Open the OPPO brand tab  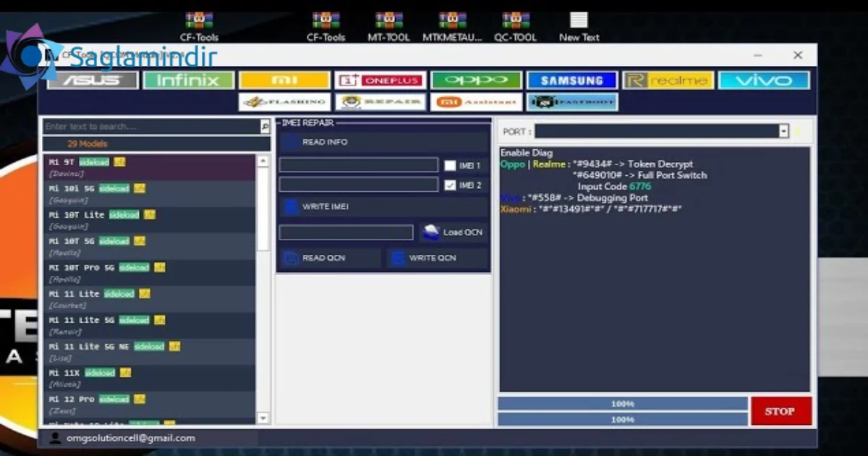tap(476, 80)
